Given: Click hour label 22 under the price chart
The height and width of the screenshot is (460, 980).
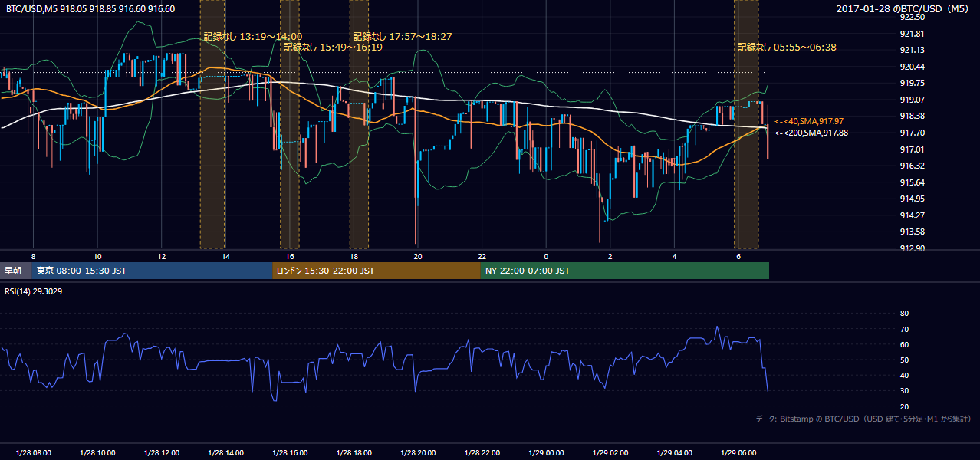Looking at the screenshot, I should pyautogui.click(x=482, y=256).
